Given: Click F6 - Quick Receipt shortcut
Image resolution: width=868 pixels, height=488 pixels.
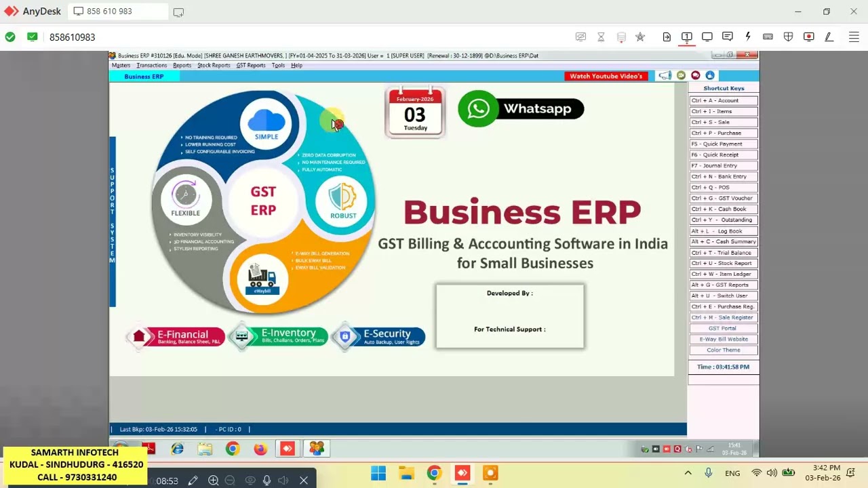Looking at the screenshot, I should (724, 155).
